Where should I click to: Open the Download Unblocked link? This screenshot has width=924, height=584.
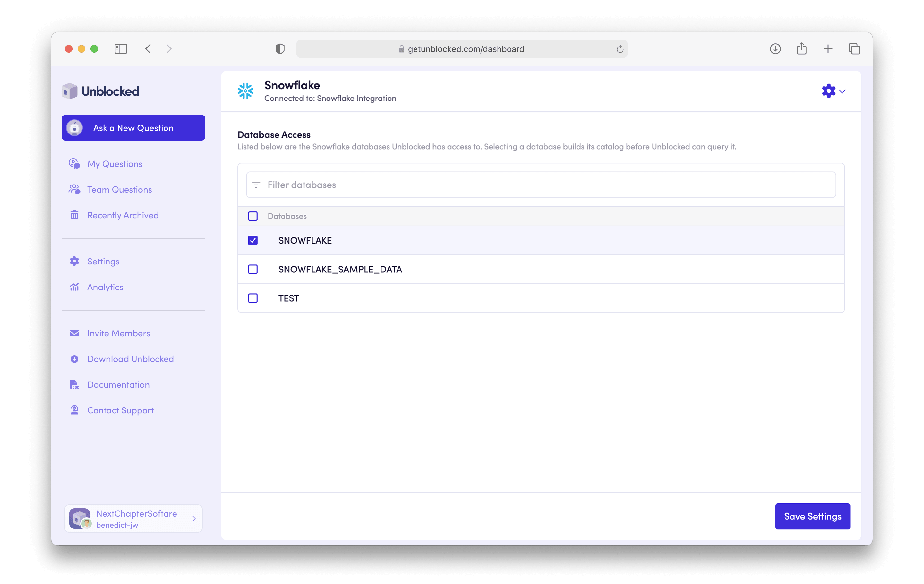point(131,359)
